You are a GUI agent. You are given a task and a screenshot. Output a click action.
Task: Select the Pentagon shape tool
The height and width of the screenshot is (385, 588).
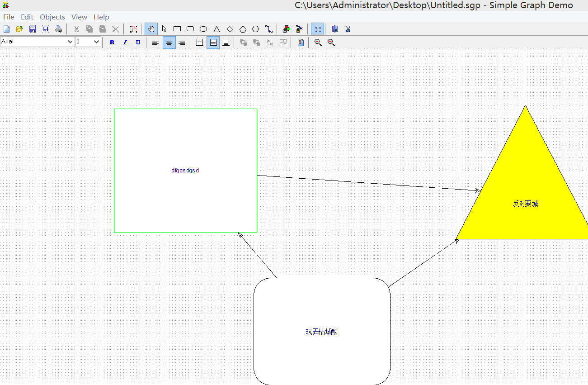(x=243, y=29)
